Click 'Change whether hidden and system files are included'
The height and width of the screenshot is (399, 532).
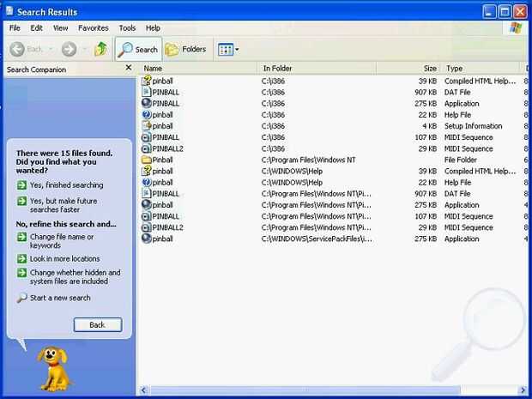(69, 277)
